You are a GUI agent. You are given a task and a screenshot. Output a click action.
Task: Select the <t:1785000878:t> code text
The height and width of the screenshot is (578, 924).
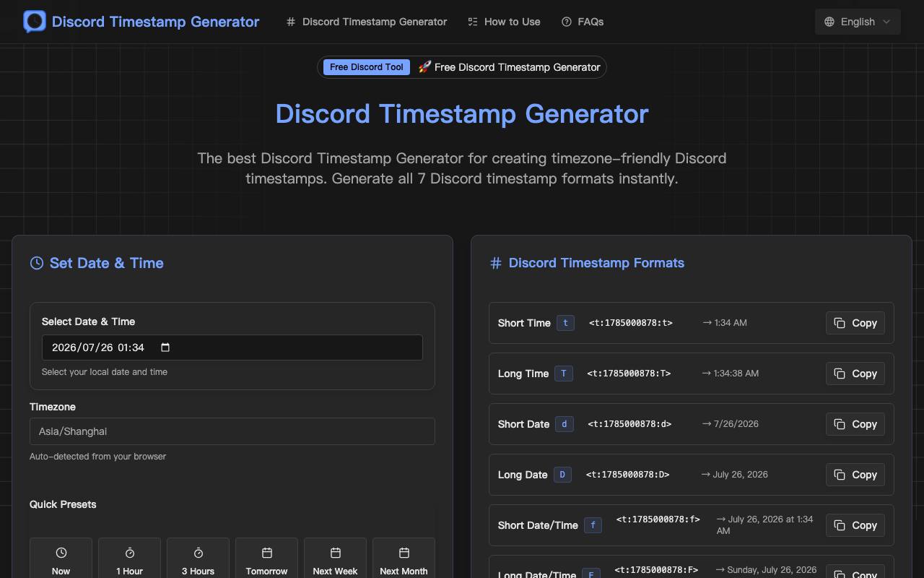tap(631, 323)
